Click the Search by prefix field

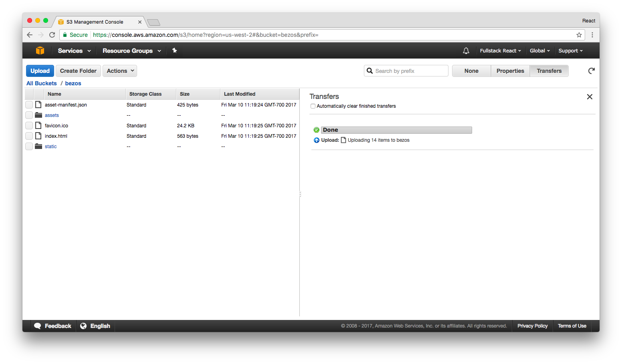(x=406, y=71)
